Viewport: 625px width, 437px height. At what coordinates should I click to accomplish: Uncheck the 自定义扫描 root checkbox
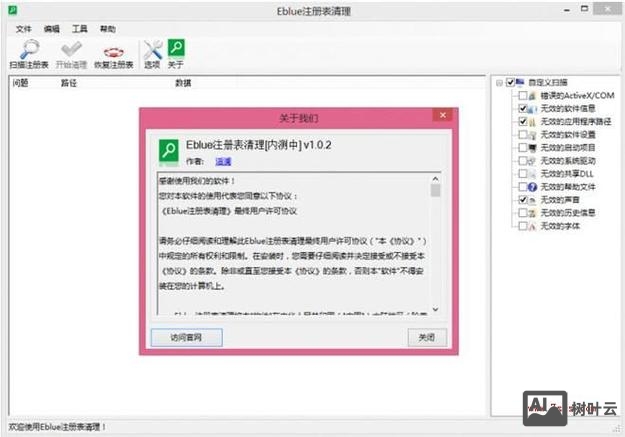[510, 83]
